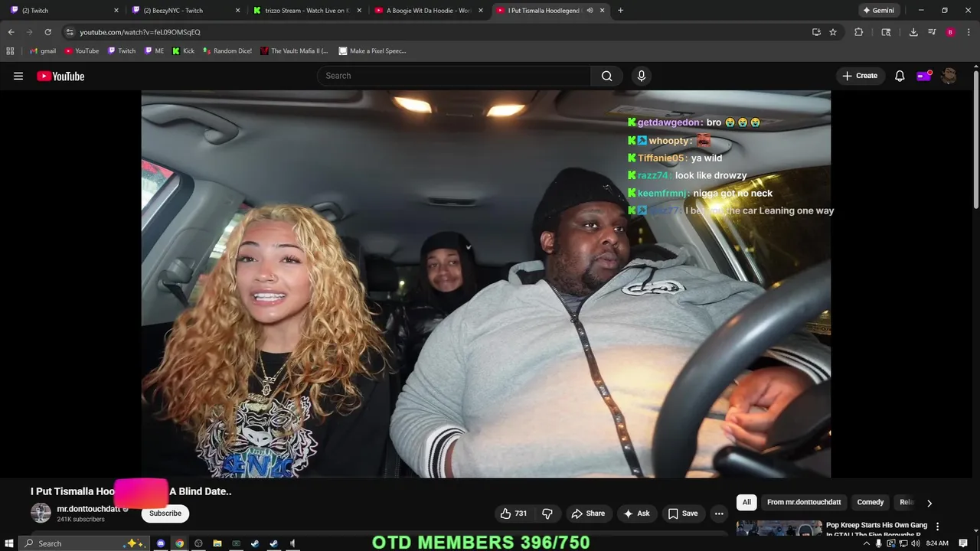Viewport: 980px width, 551px height.
Task: Open Chrome from the taskbar
Action: [x=179, y=543]
